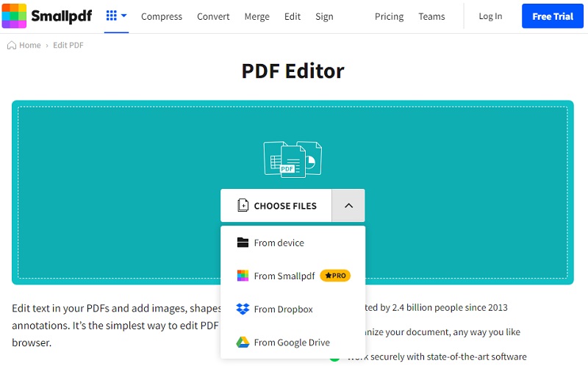The width and height of the screenshot is (588, 366).
Task: Open the Teams page link
Action: (431, 16)
